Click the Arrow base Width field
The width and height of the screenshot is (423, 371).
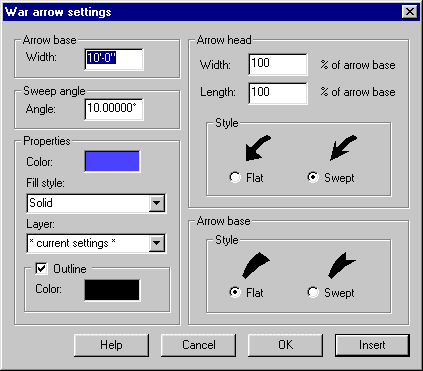114,59
